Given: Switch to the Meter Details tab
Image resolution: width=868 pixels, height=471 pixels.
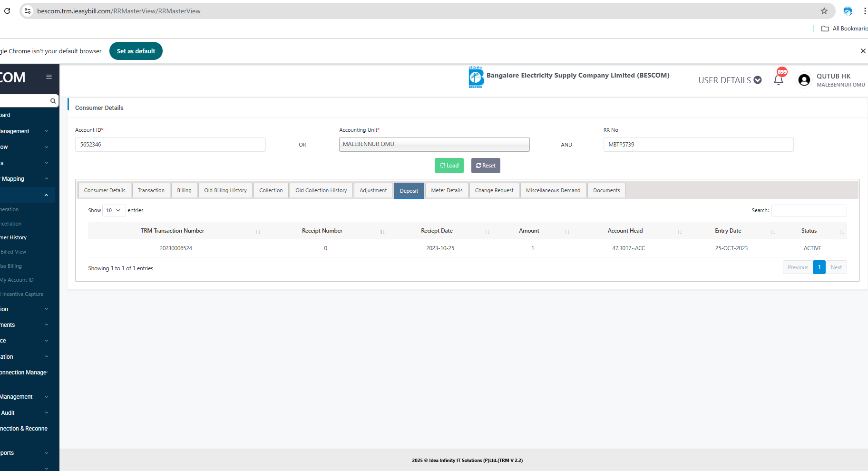Looking at the screenshot, I should [x=447, y=190].
